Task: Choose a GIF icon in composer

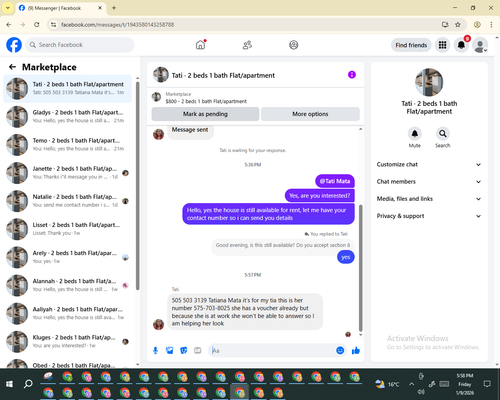Action: click(198, 350)
